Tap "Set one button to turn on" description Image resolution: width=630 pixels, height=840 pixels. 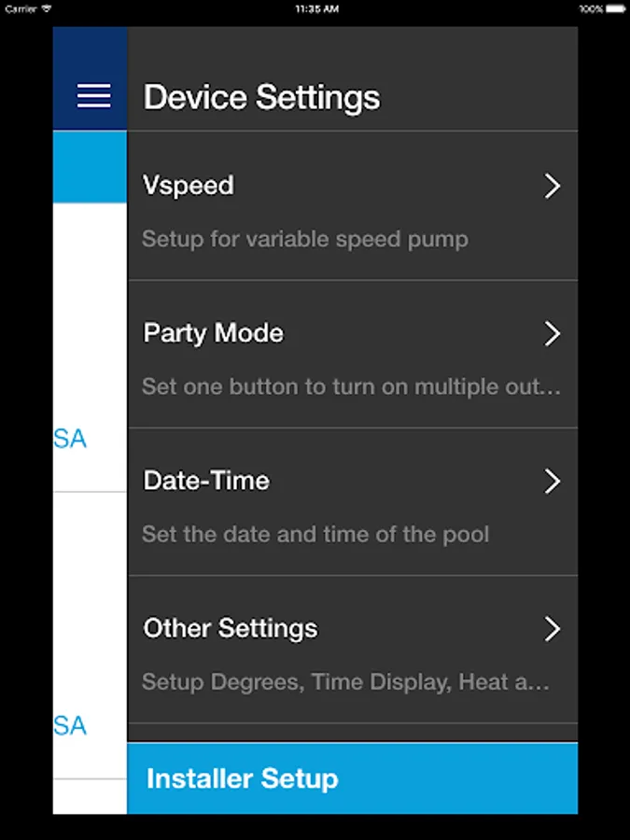coord(352,386)
